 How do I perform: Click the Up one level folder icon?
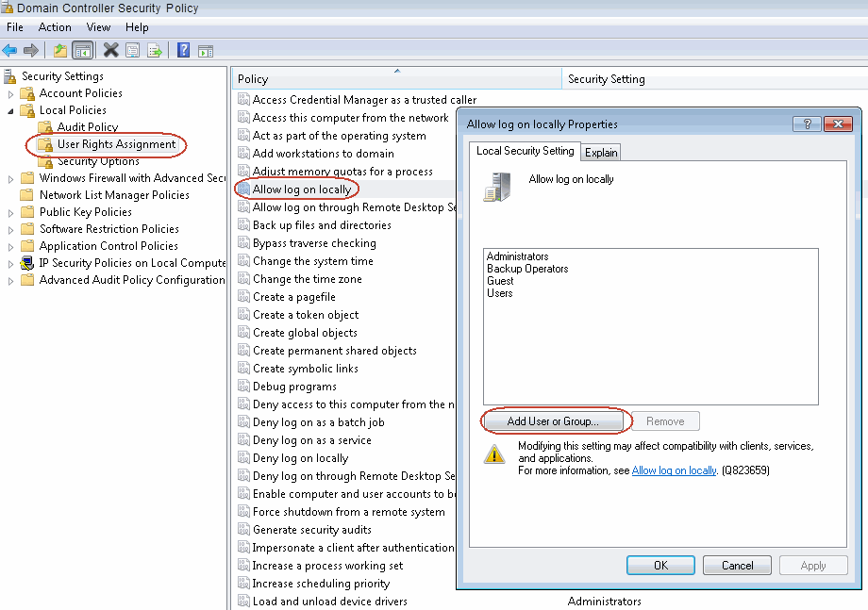tap(59, 51)
